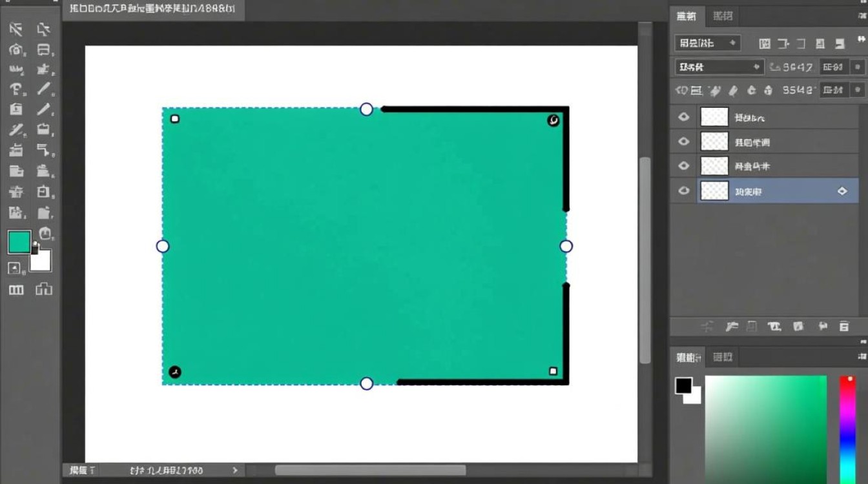Click the brush tool with diagonal stroke icon

44,89
